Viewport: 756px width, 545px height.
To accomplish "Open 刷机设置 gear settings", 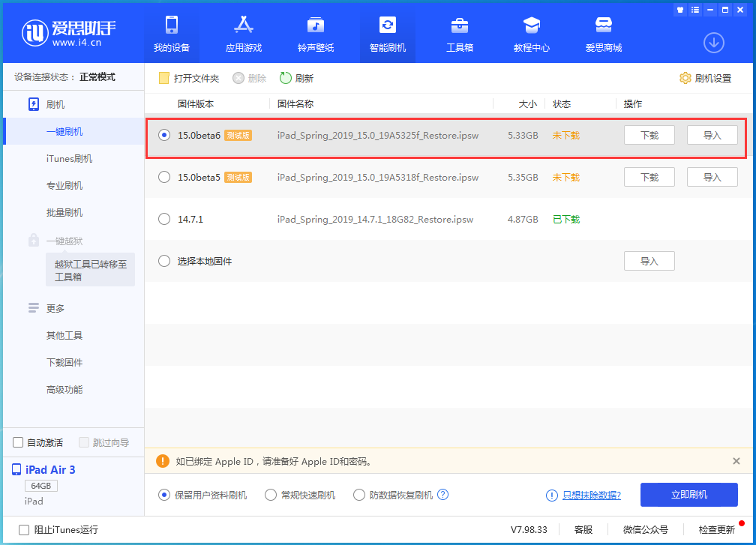I will point(685,78).
